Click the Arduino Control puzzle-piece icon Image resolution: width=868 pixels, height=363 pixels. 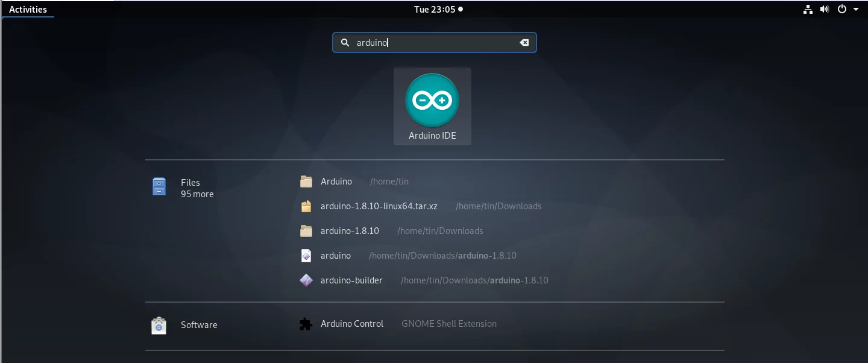pos(306,324)
